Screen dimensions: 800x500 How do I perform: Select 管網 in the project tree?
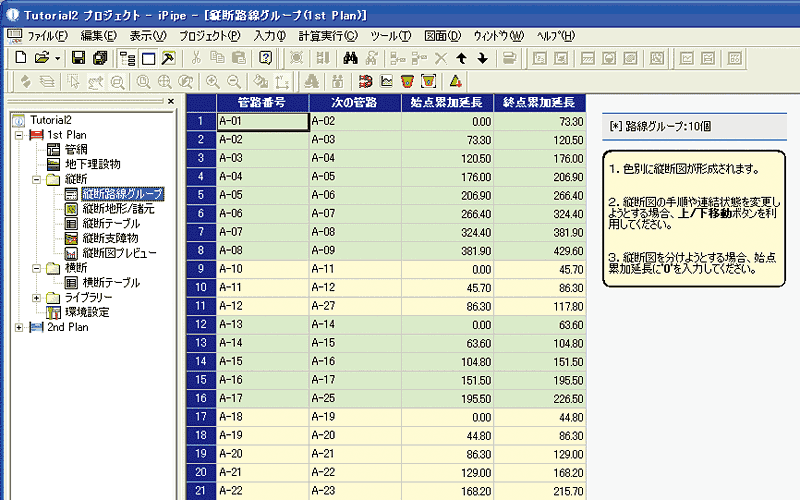pos(76,149)
